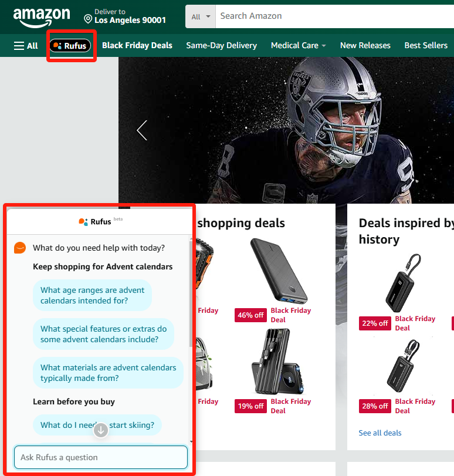The width and height of the screenshot is (454, 476).
Task: Open the All hamburger menu
Action: pyautogui.click(x=26, y=46)
